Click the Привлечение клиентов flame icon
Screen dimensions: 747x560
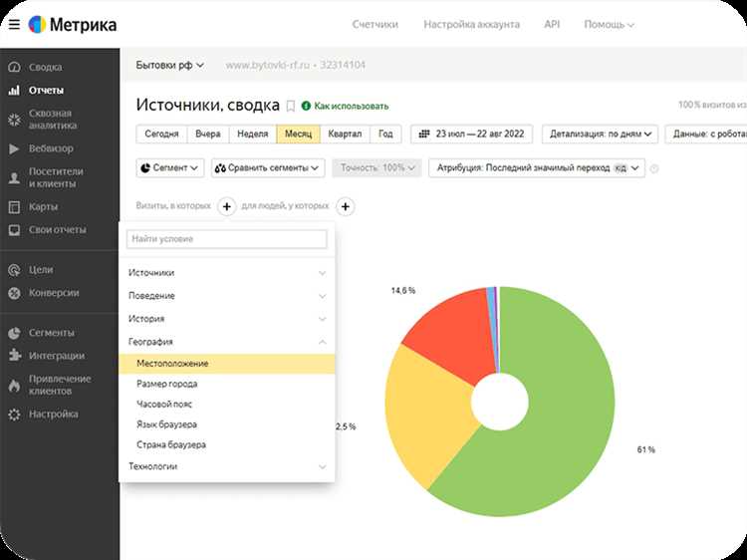(x=14, y=386)
